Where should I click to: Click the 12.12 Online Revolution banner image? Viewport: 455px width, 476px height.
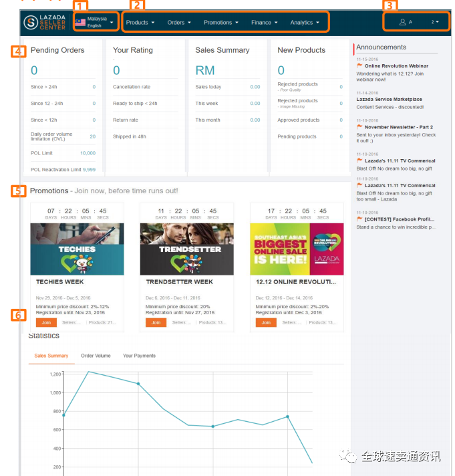[297, 249]
